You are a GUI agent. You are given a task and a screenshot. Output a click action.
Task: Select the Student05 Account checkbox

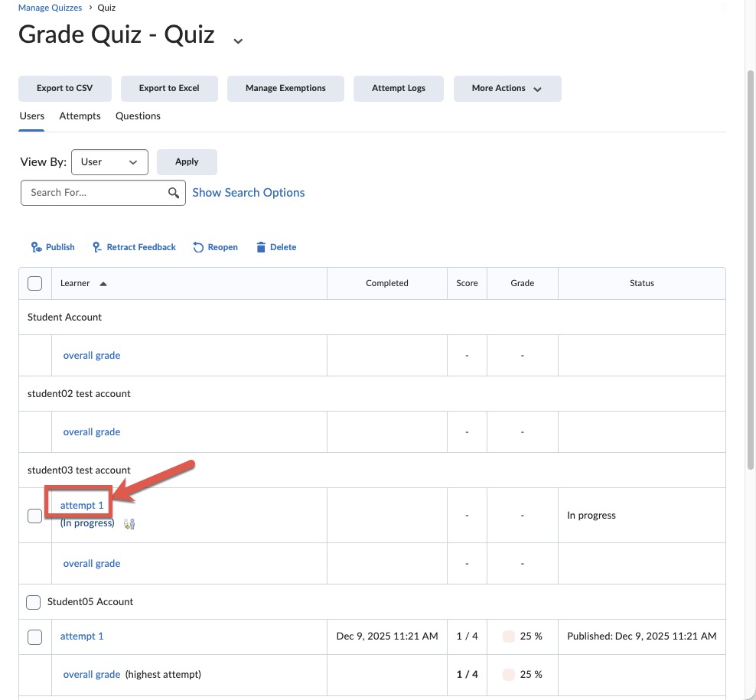(33, 602)
